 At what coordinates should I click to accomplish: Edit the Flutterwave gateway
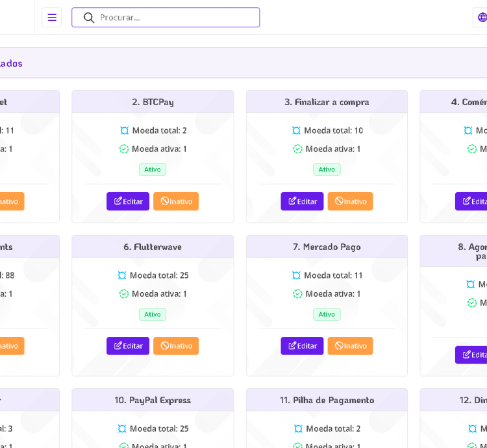(x=128, y=346)
